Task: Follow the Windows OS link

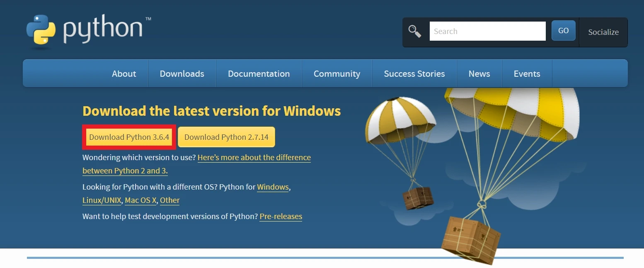Action: click(273, 187)
